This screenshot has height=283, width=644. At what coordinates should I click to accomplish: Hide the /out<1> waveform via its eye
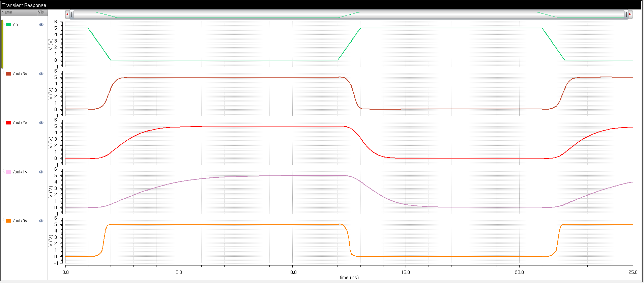pyautogui.click(x=41, y=172)
